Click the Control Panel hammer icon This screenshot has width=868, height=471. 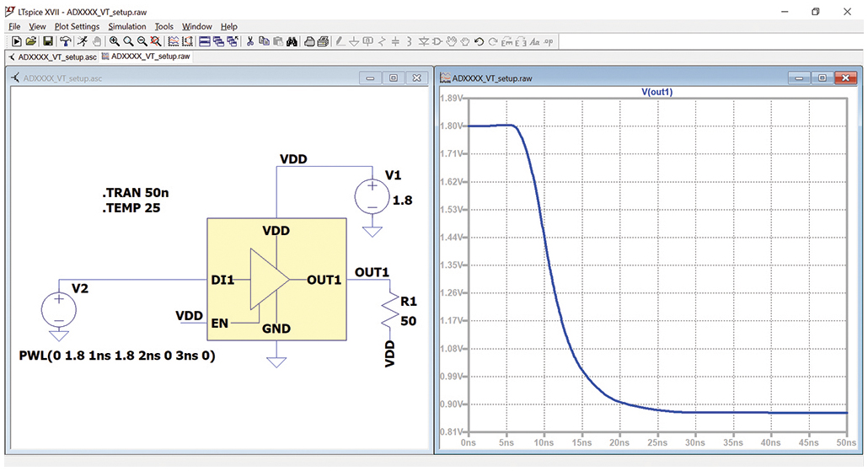pyautogui.click(x=66, y=41)
